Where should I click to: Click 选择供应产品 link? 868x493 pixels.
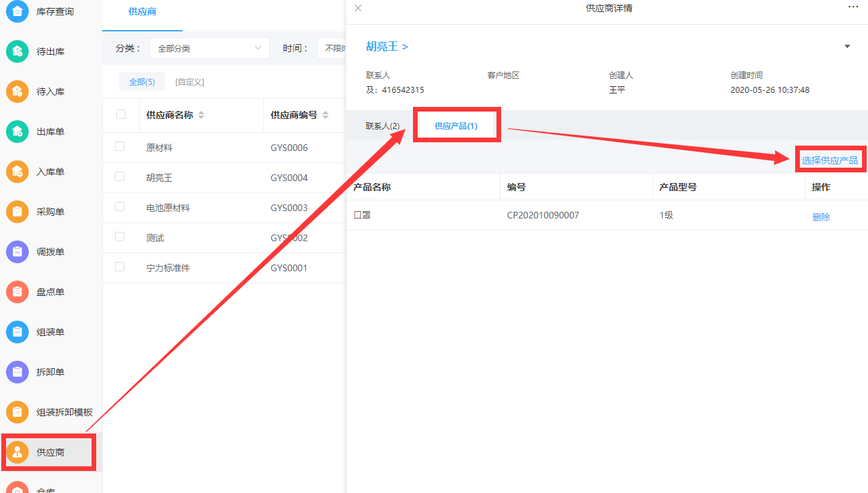tap(830, 160)
